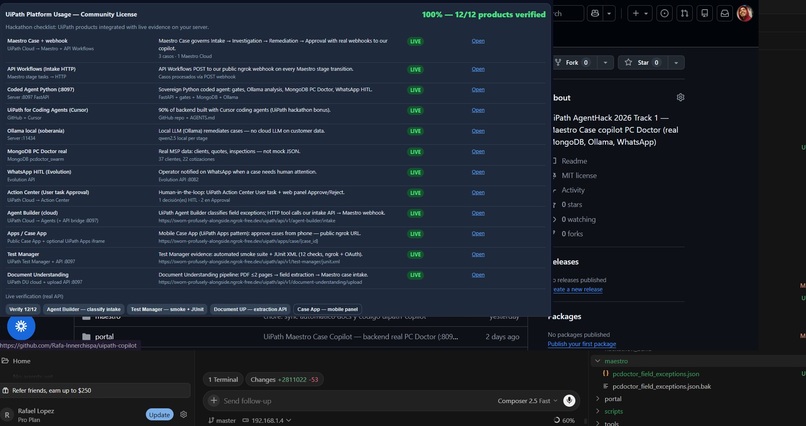
Task: Open link for Document Understanding row
Action: tap(478, 274)
